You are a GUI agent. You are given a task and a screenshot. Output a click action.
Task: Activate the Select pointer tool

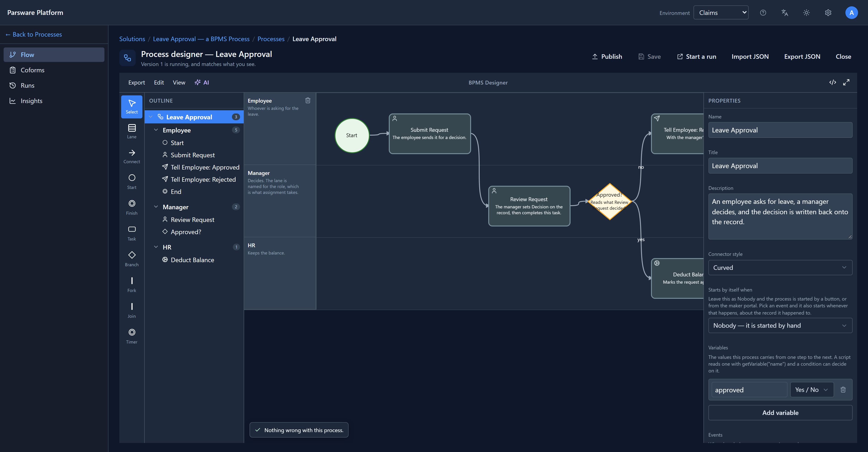(x=131, y=106)
